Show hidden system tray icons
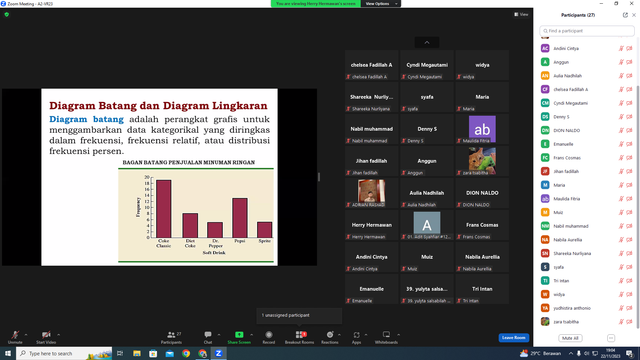This screenshot has height=360, width=640. coord(571,353)
